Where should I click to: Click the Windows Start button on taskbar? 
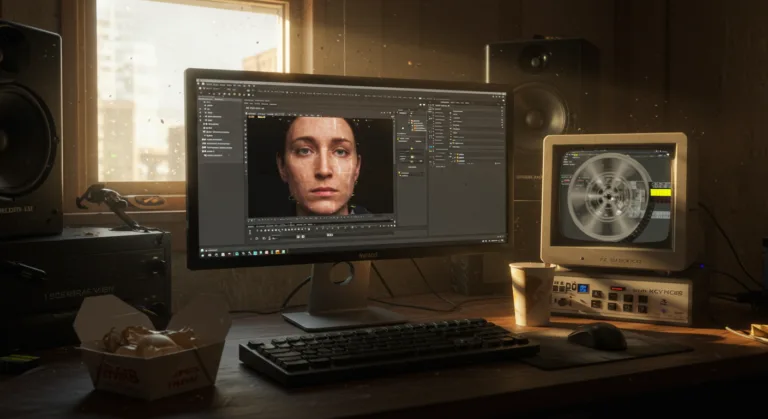pos(200,250)
